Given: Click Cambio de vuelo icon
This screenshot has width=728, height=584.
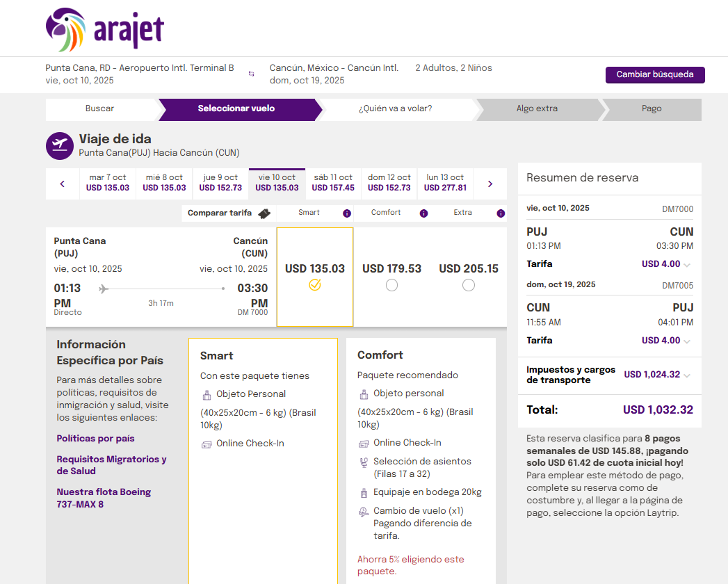Looking at the screenshot, I should pyautogui.click(x=364, y=512).
